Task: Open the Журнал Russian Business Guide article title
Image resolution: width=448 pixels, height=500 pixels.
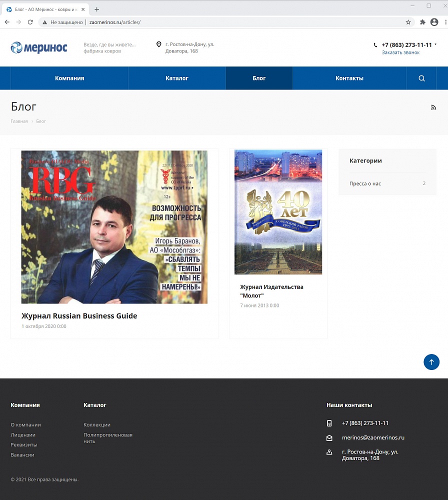Action: [x=79, y=316]
